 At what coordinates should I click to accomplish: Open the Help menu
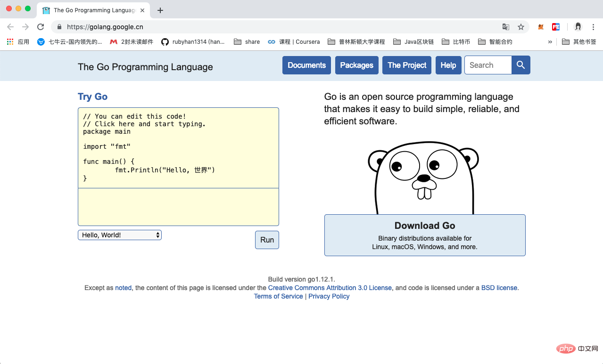click(x=448, y=65)
